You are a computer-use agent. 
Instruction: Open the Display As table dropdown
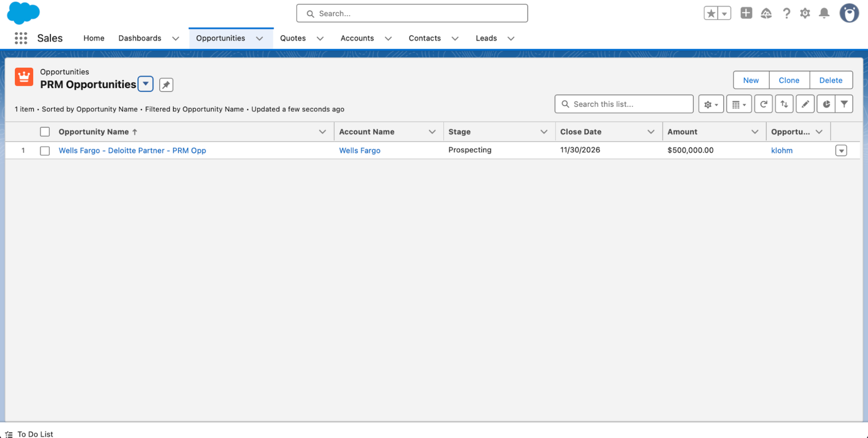739,104
